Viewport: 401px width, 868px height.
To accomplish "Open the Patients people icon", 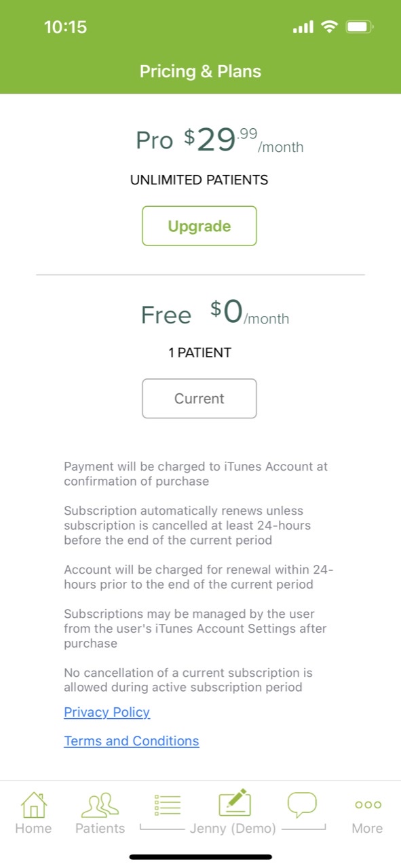I will [100, 805].
